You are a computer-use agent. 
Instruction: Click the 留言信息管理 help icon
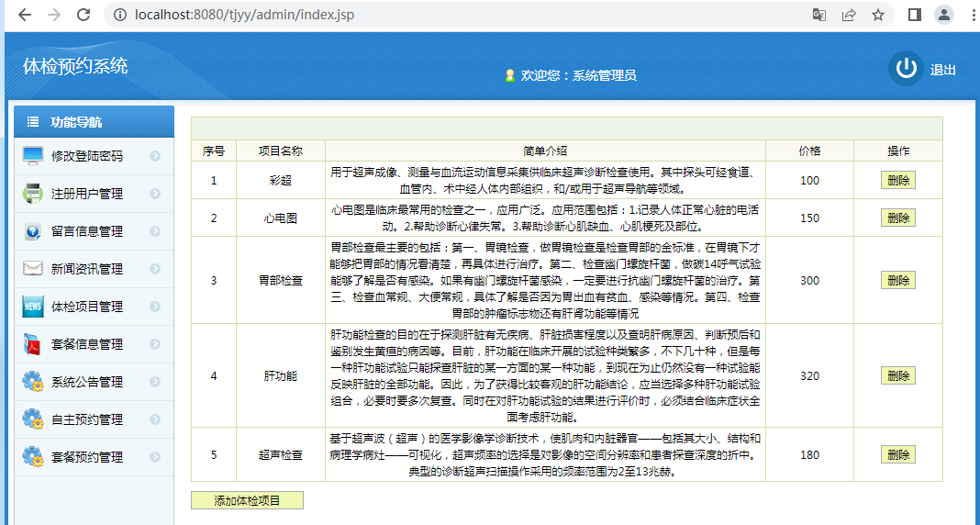[33, 231]
